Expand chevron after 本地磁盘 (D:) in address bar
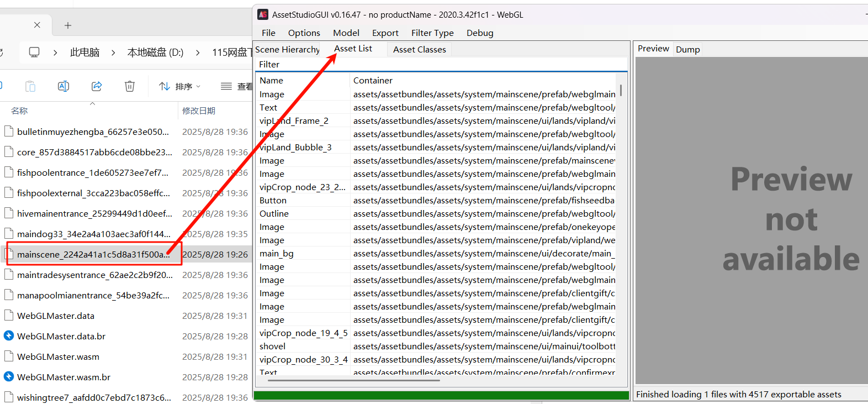 (198, 53)
